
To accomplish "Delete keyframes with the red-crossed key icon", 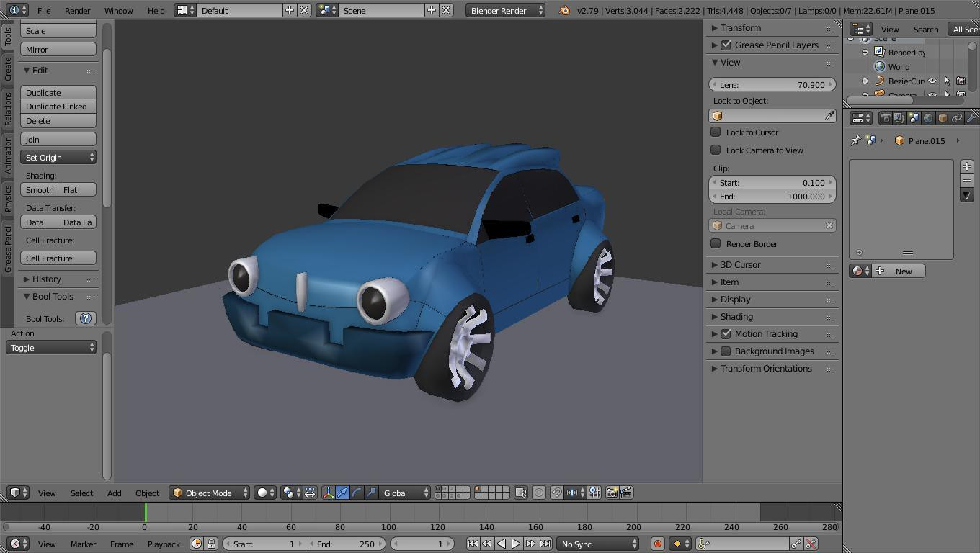I will click(x=811, y=544).
